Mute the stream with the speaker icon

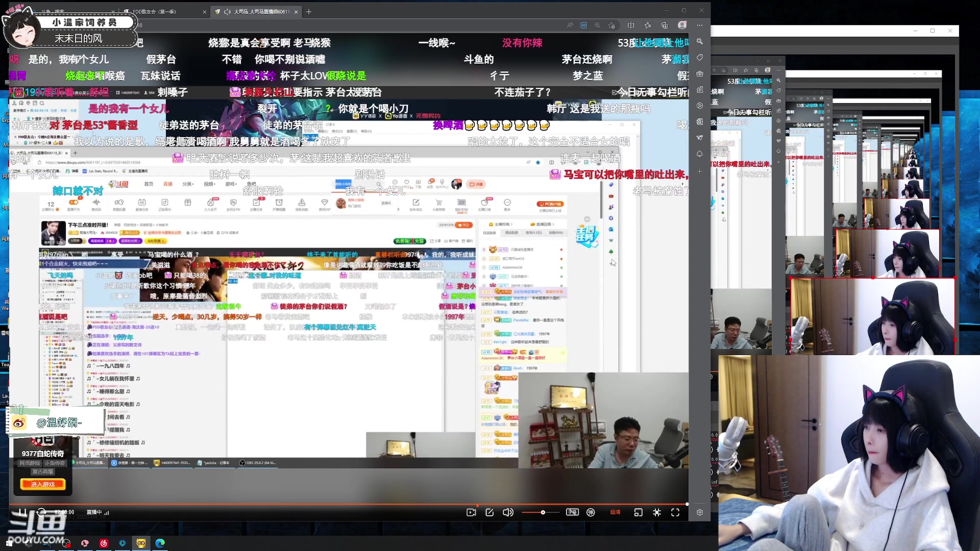point(508,512)
